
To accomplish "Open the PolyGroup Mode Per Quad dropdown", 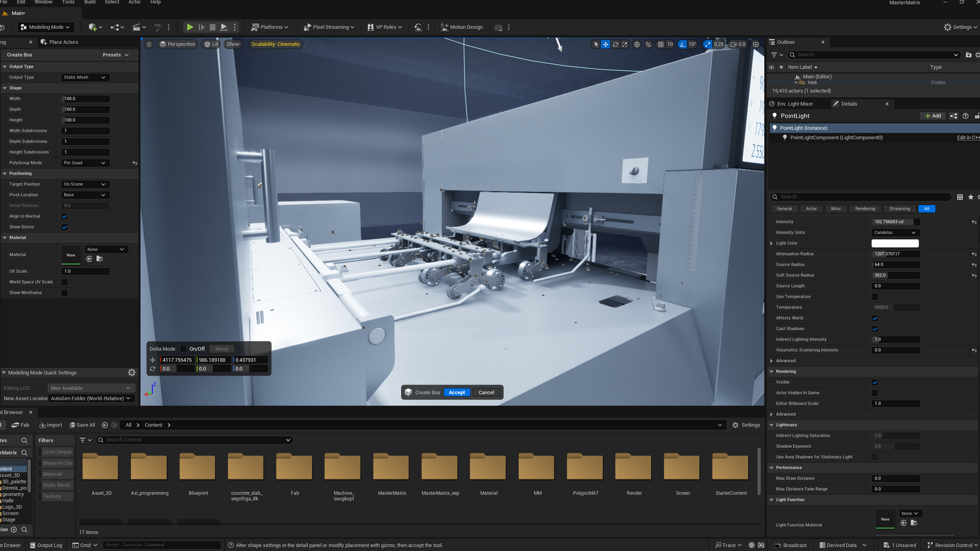I will click(x=85, y=163).
